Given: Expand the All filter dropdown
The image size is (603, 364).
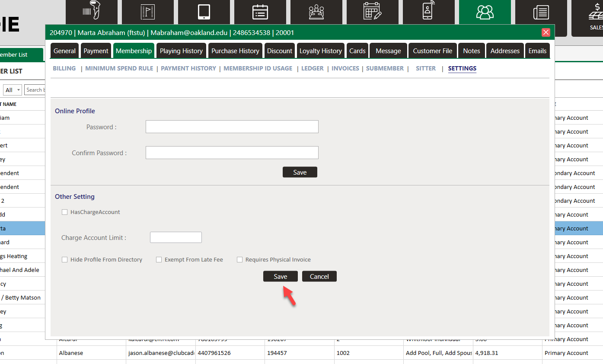Looking at the screenshot, I should [x=13, y=90].
